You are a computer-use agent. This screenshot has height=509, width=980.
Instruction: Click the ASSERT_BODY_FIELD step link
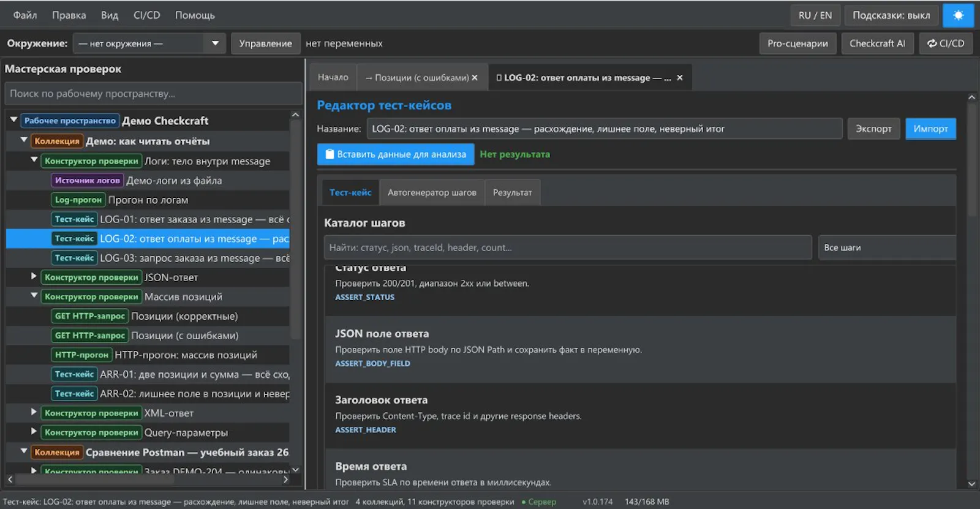[x=372, y=363]
